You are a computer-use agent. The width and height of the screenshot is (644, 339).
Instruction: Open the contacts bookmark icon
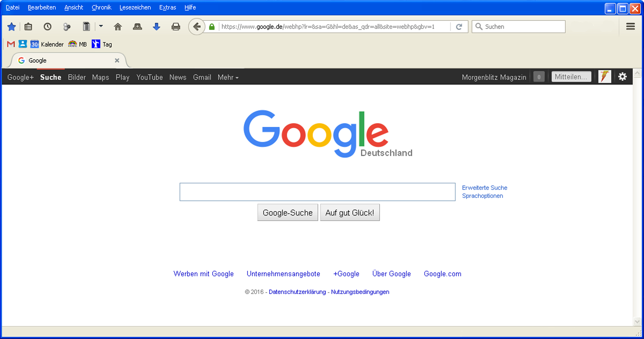coord(23,44)
